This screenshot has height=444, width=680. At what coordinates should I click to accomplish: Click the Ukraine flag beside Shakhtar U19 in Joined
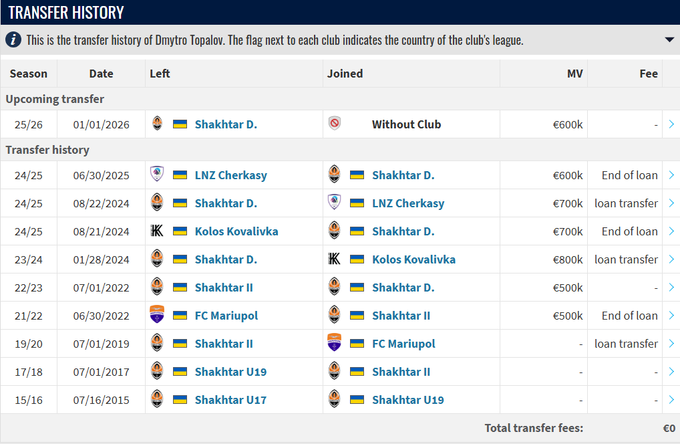(356, 399)
